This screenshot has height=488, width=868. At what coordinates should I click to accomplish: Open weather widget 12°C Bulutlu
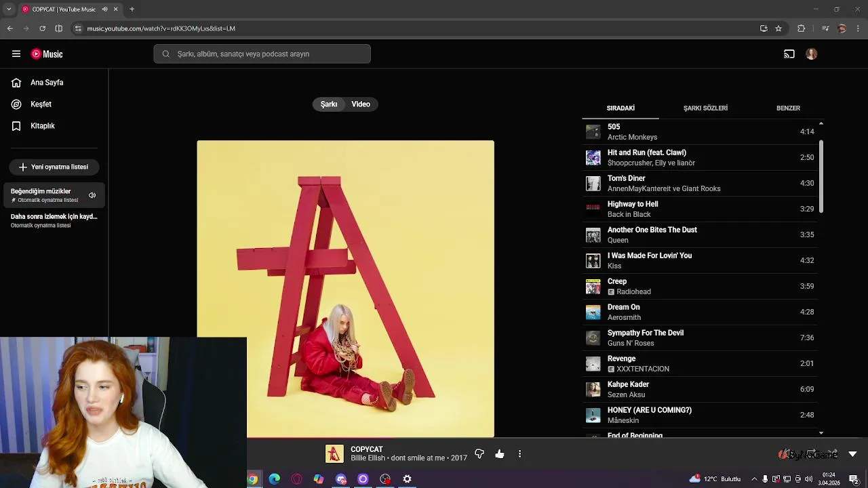[x=715, y=479]
